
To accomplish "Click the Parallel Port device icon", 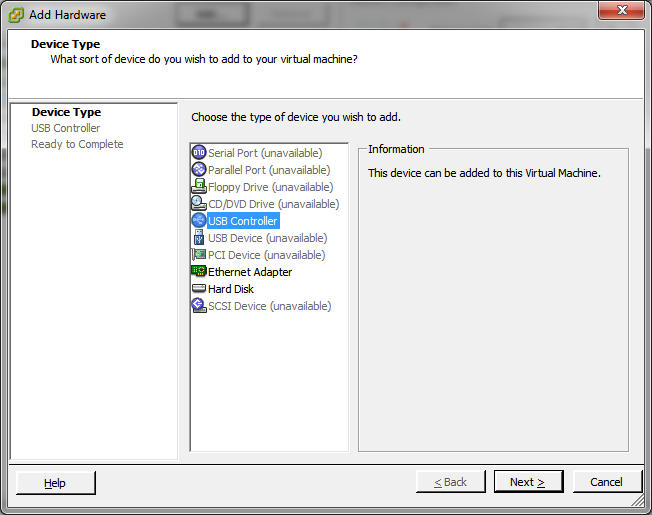I will tap(198, 170).
